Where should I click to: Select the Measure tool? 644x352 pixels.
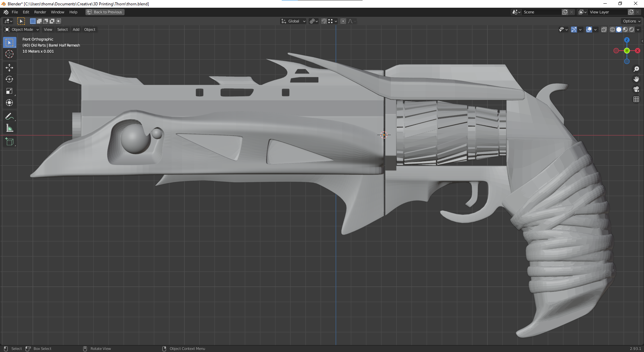(9, 128)
